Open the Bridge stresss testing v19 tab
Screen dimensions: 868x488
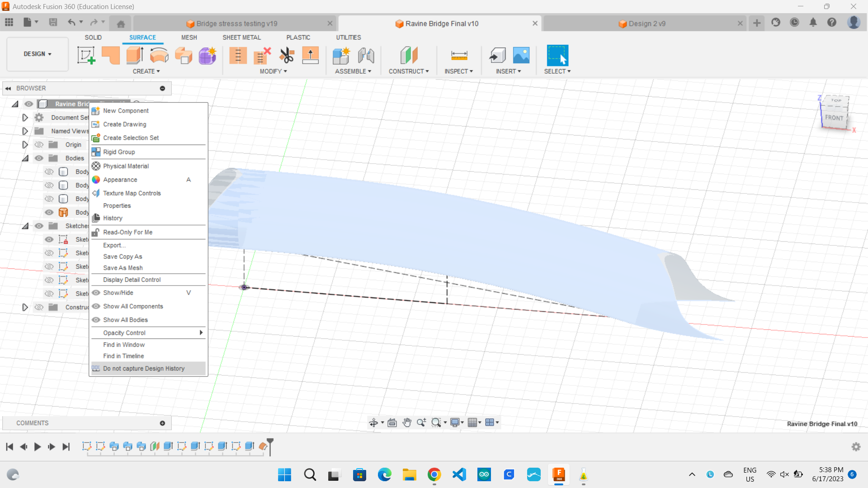236,23
